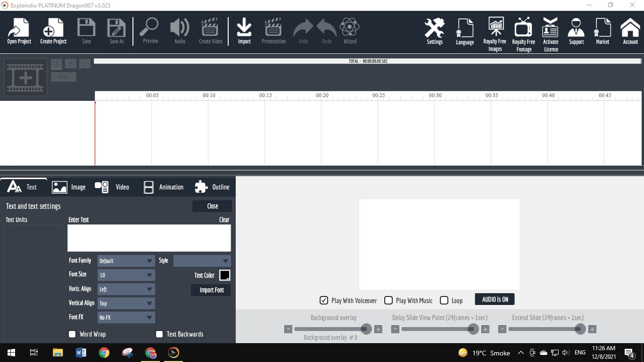
Task: Launch Microsoft Word from the taskbar
Action: point(81,353)
